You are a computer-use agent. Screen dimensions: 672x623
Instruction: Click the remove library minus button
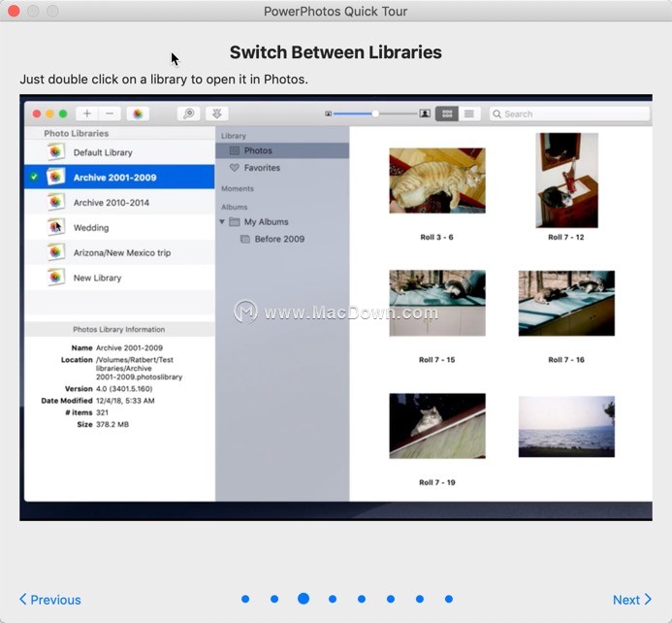point(110,114)
